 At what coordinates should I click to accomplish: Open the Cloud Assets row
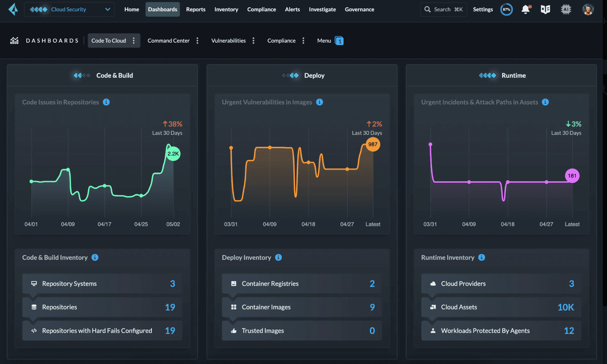pyautogui.click(x=501, y=307)
